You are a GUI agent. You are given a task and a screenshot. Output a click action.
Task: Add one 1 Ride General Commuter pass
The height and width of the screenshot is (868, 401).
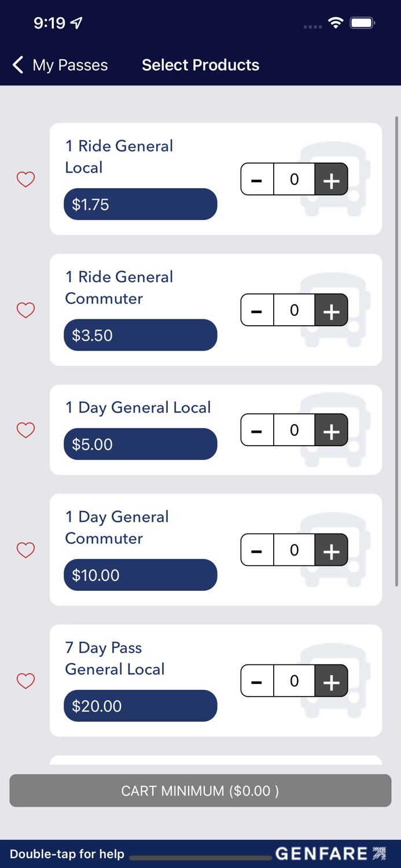tap(331, 311)
